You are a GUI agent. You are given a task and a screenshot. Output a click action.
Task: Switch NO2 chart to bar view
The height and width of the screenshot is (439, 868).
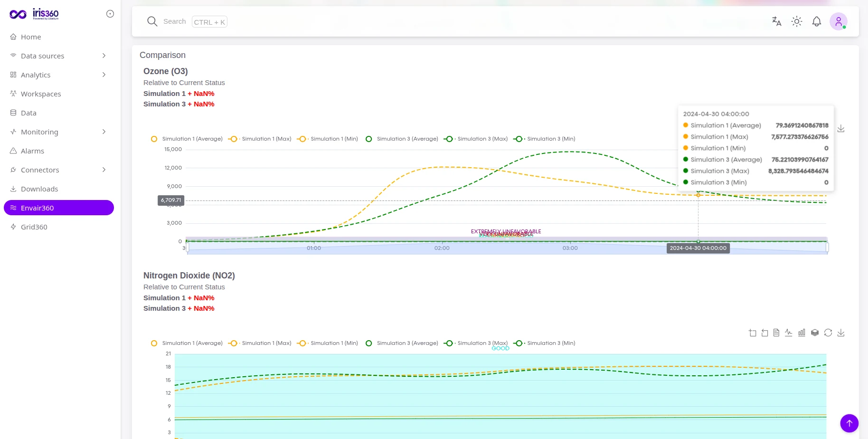click(x=802, y=333)
